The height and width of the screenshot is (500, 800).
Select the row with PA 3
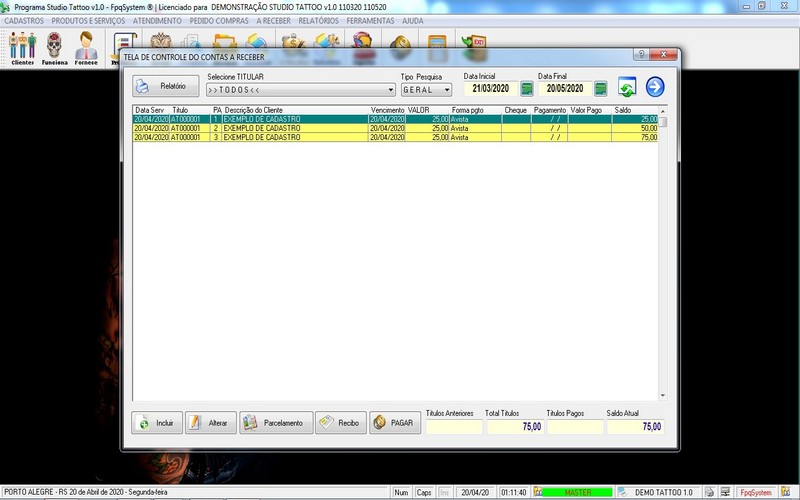point(395,137)
